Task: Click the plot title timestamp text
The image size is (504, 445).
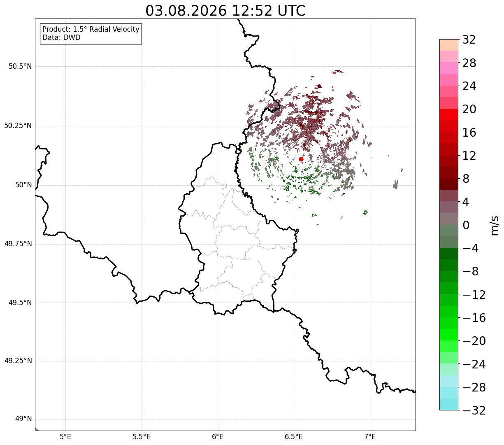Action: (225, 11)
